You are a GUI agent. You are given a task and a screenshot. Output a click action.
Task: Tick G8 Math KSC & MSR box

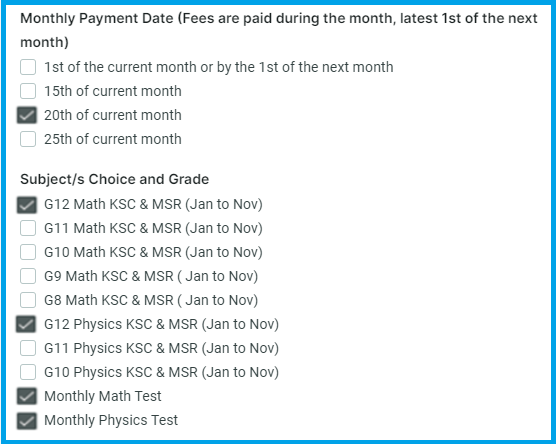point(28,300)
